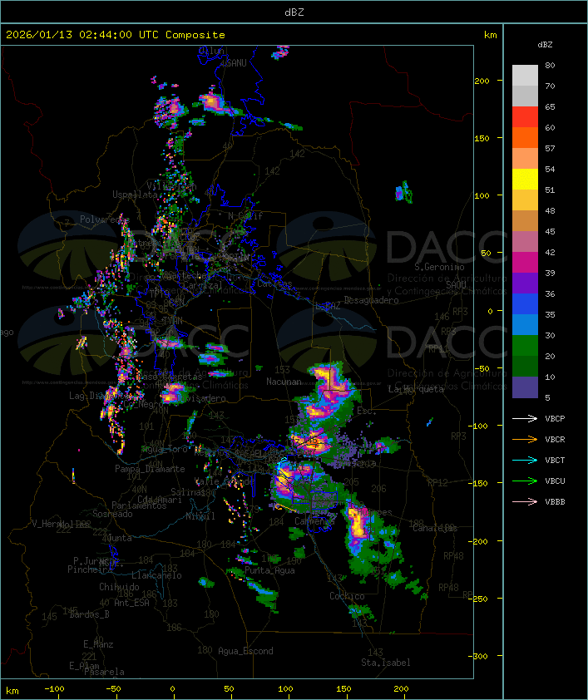The width and height of the screenshot is (588, 700).
Task: Click the 'Sosneado' map label
Action: click(112, 514)
